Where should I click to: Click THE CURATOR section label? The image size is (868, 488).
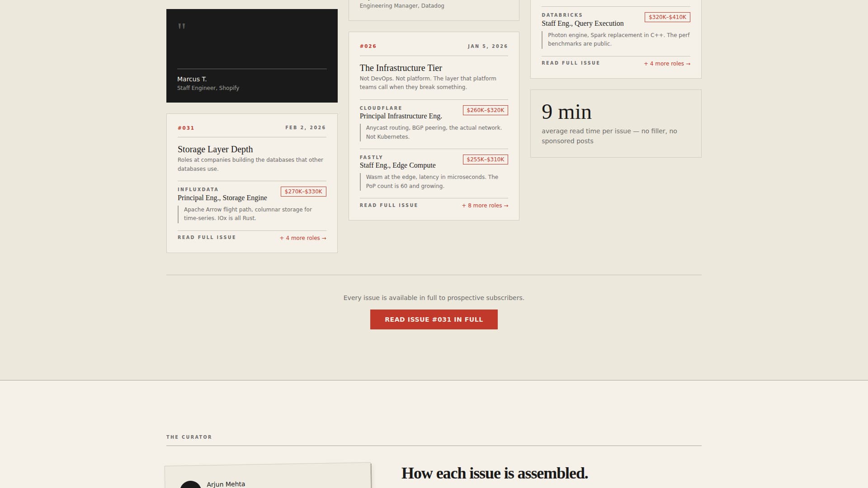point(189,437)
